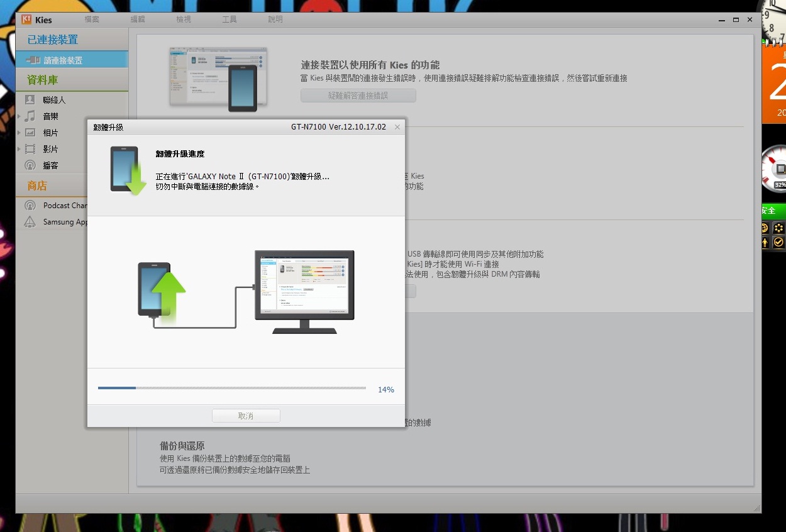Click the contacts (聯絡人) person icon
Viewport: 786px width, 532px height.
[x=30, y=100]
